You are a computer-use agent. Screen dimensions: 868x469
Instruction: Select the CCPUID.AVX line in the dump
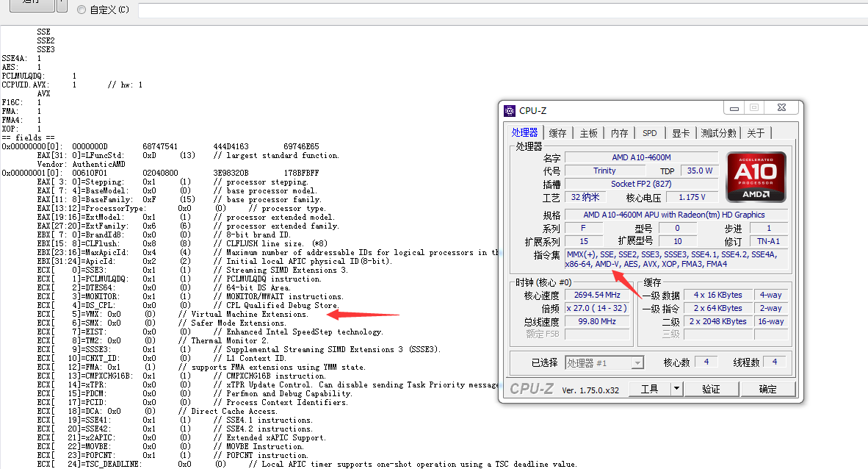pyautogui.click(x=72, y=85)
